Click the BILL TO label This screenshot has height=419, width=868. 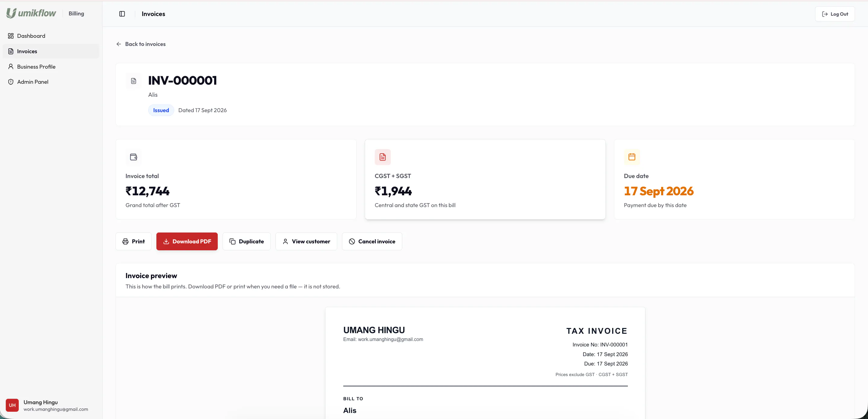[x=353, y=398]
